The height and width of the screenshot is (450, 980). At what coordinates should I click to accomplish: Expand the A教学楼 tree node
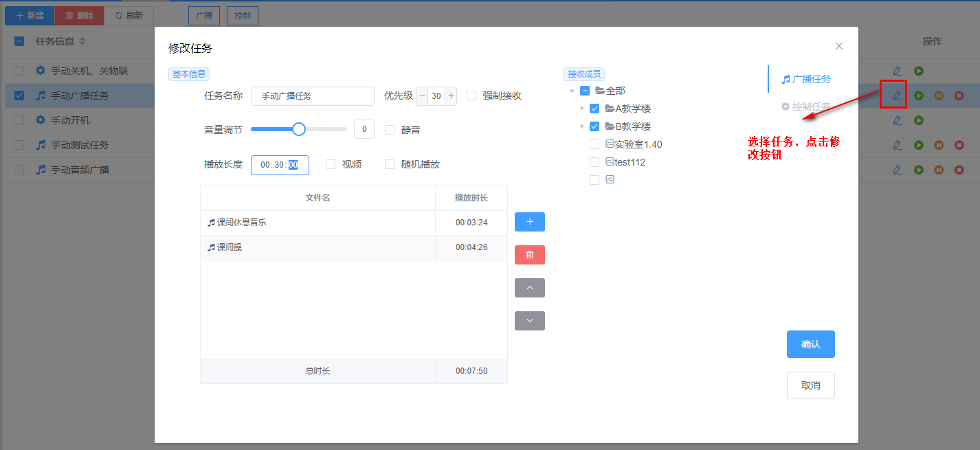coord(583,109)
